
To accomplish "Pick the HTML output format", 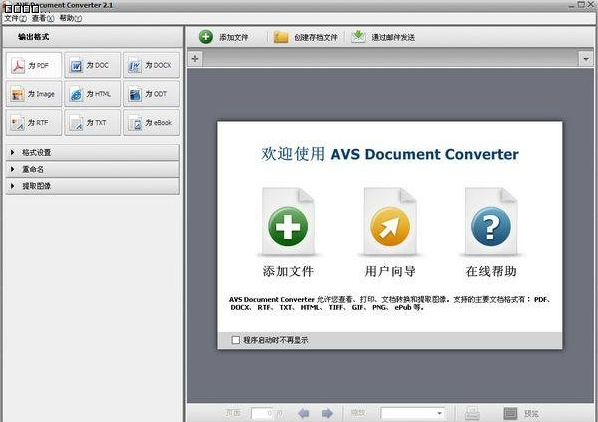I will [92, 94].
